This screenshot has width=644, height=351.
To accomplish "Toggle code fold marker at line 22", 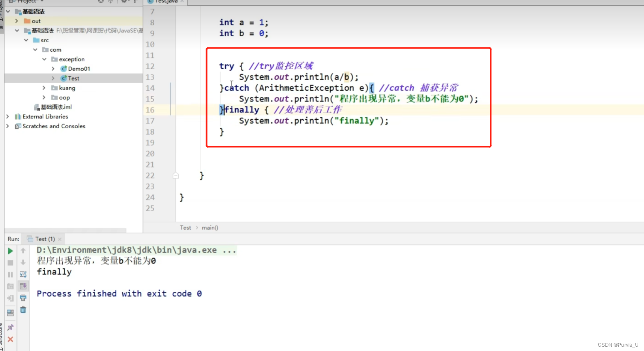I will pos(176,175).
